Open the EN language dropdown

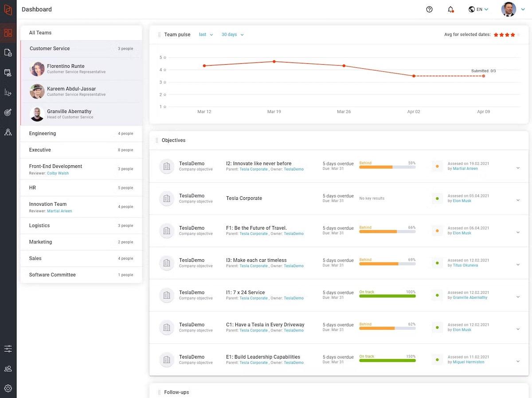(x=478, y=9)
